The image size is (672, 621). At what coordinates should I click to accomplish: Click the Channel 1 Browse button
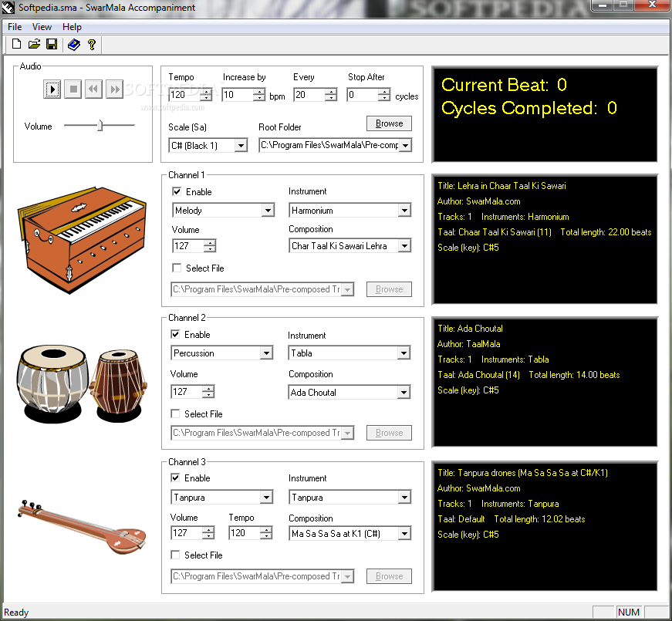coord(389,289)
